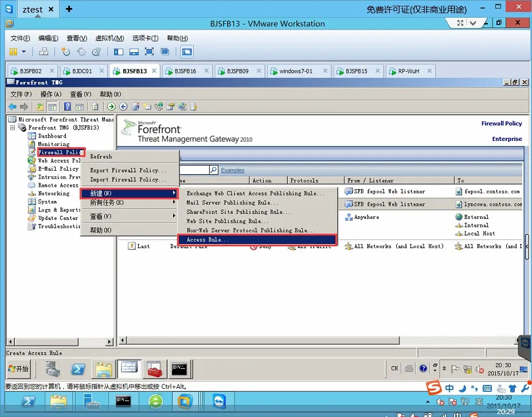Expand the 所有任务(K) submenu
Viewport: 532px width, 417px height.
(130, 203)
